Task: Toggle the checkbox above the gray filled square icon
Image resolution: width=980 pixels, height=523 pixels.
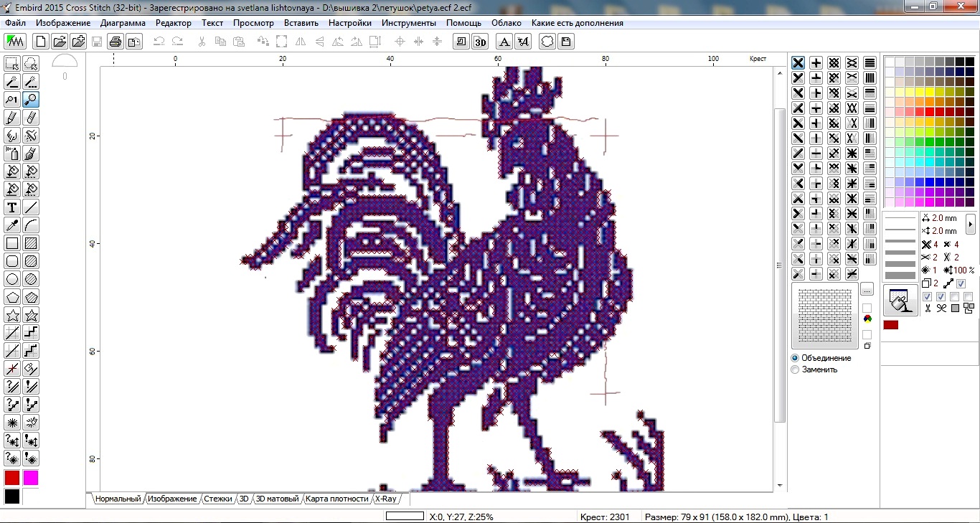Action: pyautogui.click(x=955, y=296)
